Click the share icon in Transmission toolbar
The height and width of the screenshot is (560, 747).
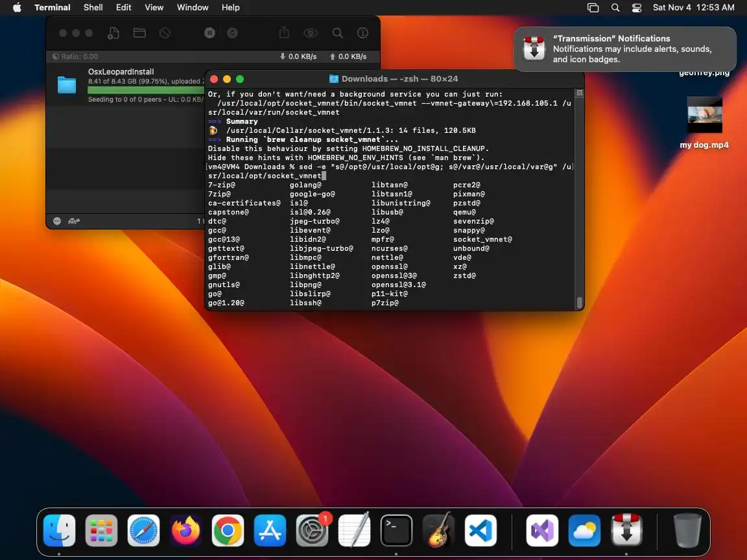tap(285, 33)
